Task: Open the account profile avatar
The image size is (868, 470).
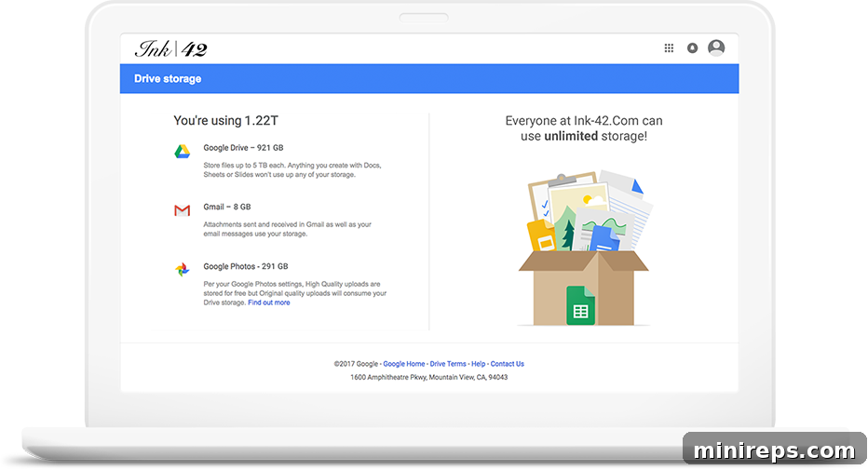Action: 716,47
